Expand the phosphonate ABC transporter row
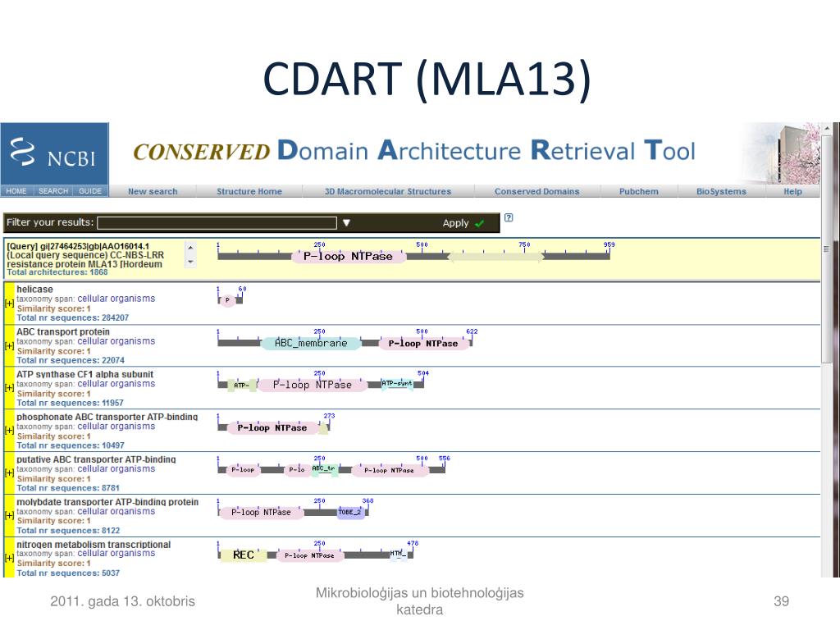The image size is (840, 630). (9, 430)
